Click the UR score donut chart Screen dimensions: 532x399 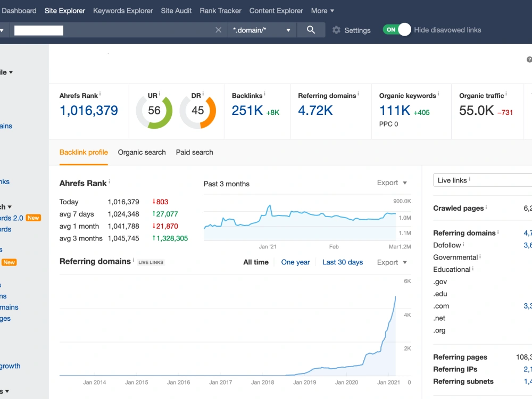[154, 111]
